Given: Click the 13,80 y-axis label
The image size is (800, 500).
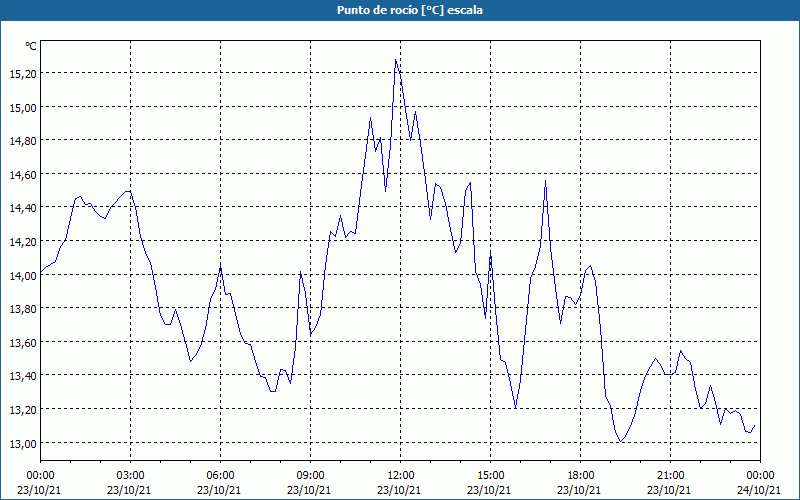Looking at the screenshot, I should click(23, 309).
